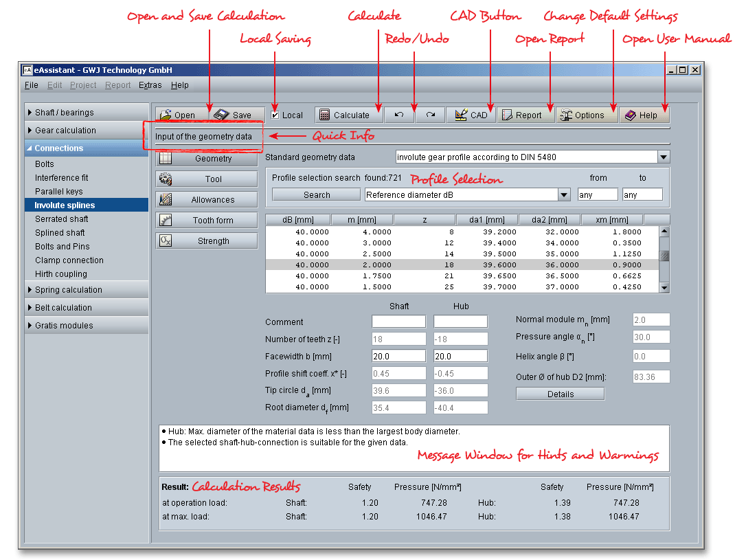This screenshot has width=735, height=560.
Task: Open the Help user manual
Action: pos(644,115)
